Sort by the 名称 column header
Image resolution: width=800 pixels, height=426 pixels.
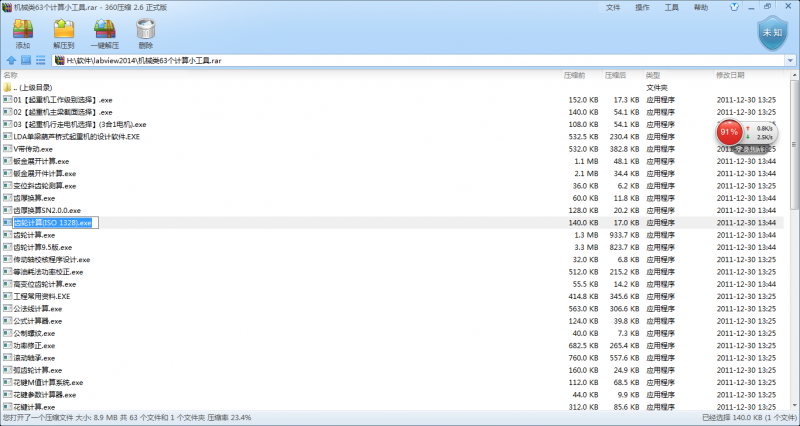pyautogui.click(x=11, y=75)
